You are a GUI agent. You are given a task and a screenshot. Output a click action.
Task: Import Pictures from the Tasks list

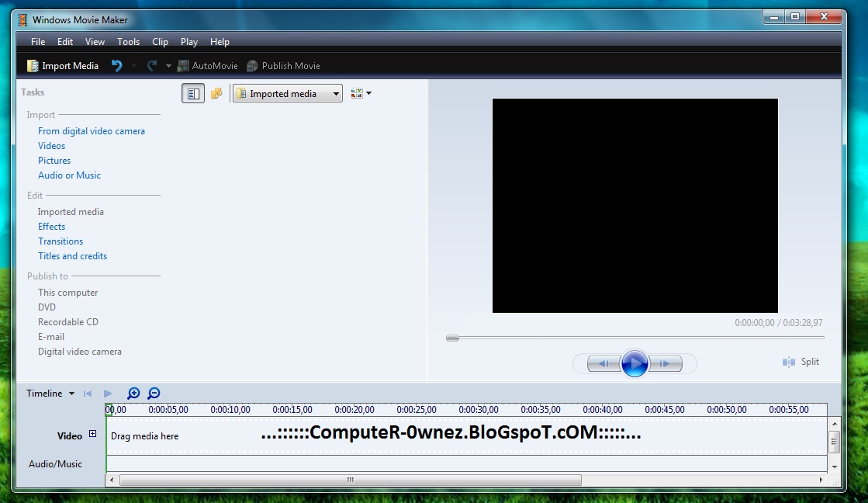point(54,161)
